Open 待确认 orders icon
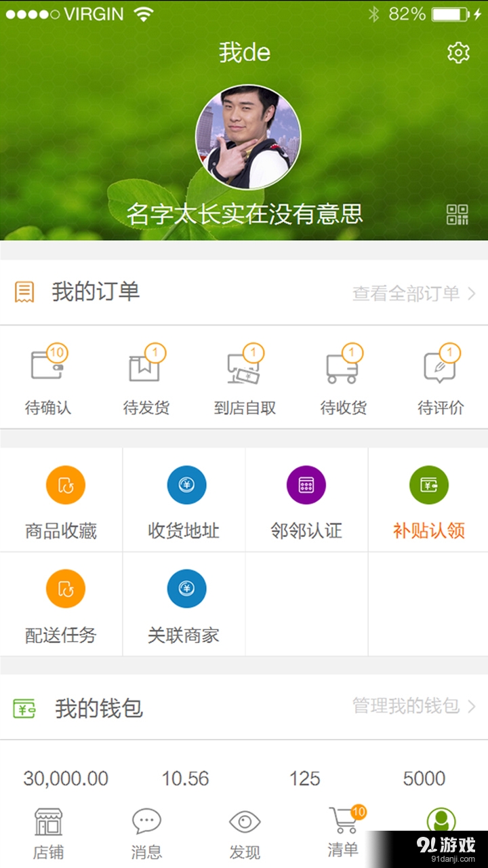Image resolution: width=488 pixels, height=868 pixels. click(x=47, y=366)
